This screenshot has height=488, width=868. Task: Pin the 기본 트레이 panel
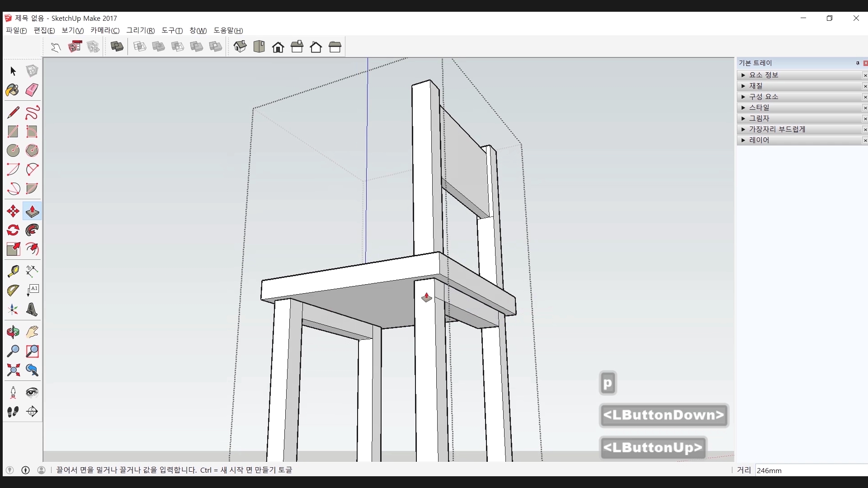tap(858, 63)
